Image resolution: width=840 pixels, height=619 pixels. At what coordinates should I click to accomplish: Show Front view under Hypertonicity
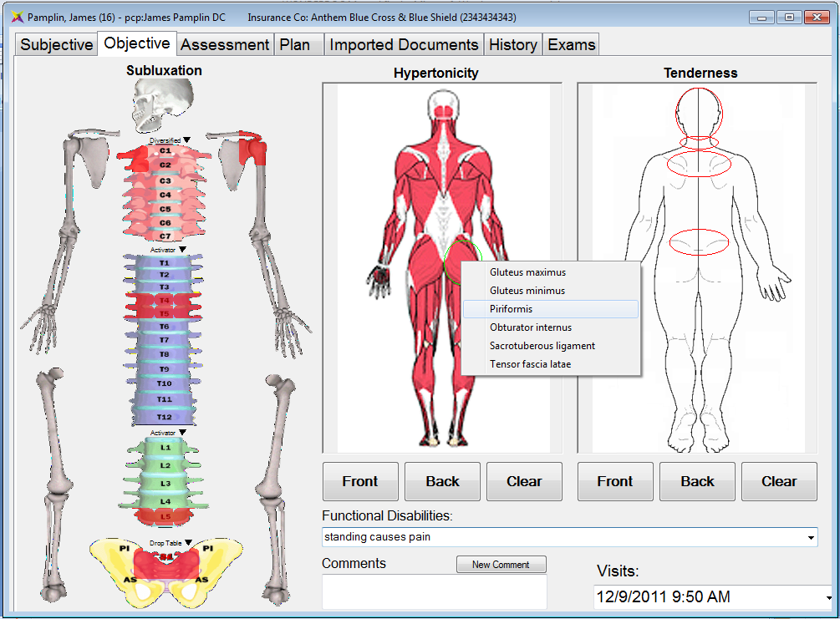click(360, 481)
